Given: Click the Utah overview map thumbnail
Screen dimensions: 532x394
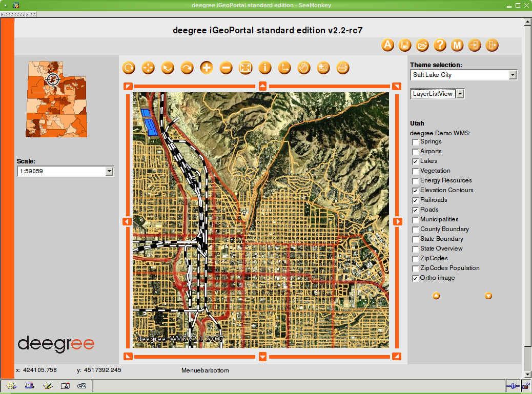Looking at the screenshot, I should click(x=56, y=99).
